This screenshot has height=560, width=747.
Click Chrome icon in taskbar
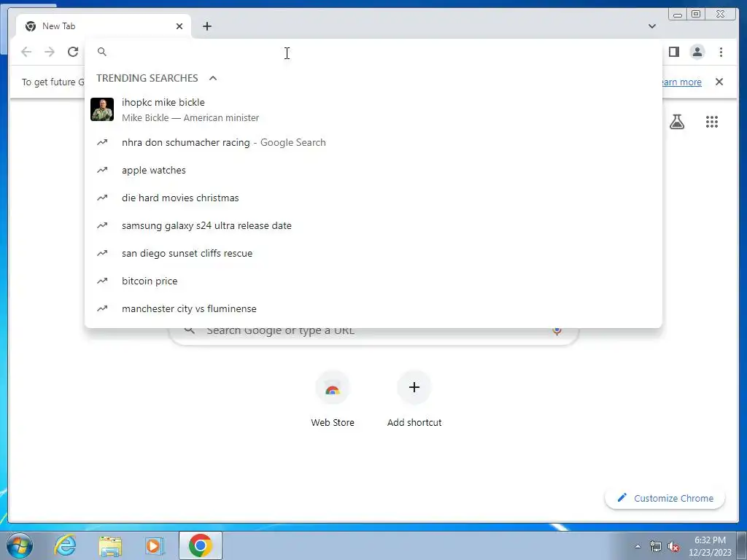pos(200,545)
